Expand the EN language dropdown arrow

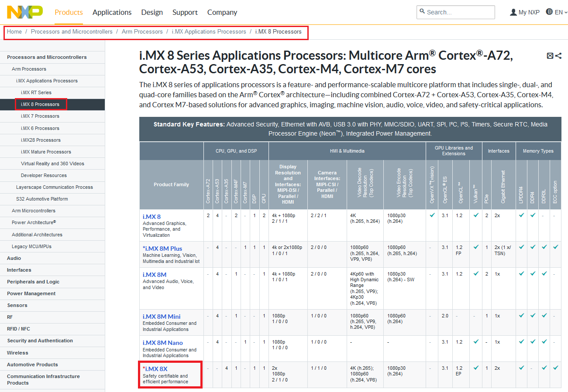566,13
